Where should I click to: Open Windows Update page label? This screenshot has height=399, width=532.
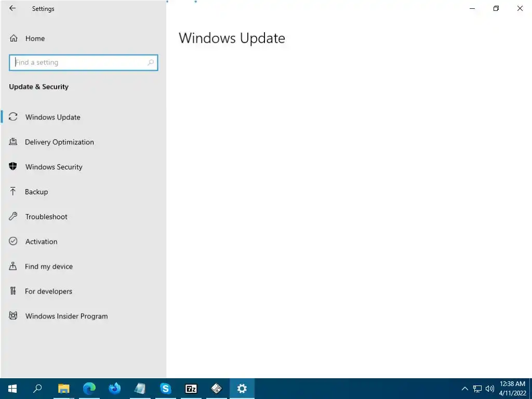coord(53,117)
